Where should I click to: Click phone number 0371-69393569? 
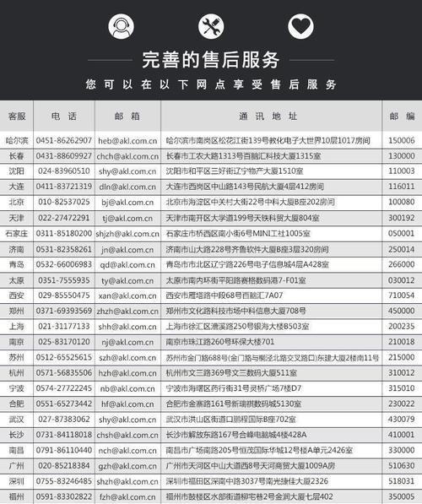tap(64, 311)
